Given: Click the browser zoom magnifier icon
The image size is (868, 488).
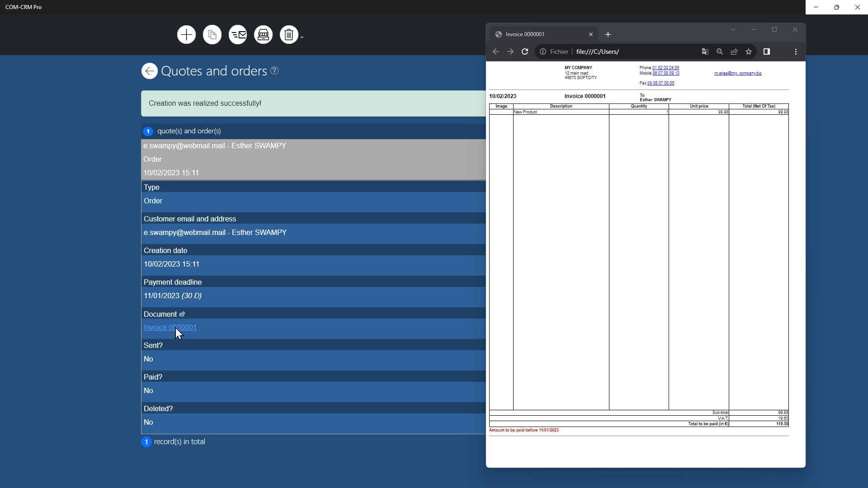Looking at the screenshot, I should coord(720,52).
